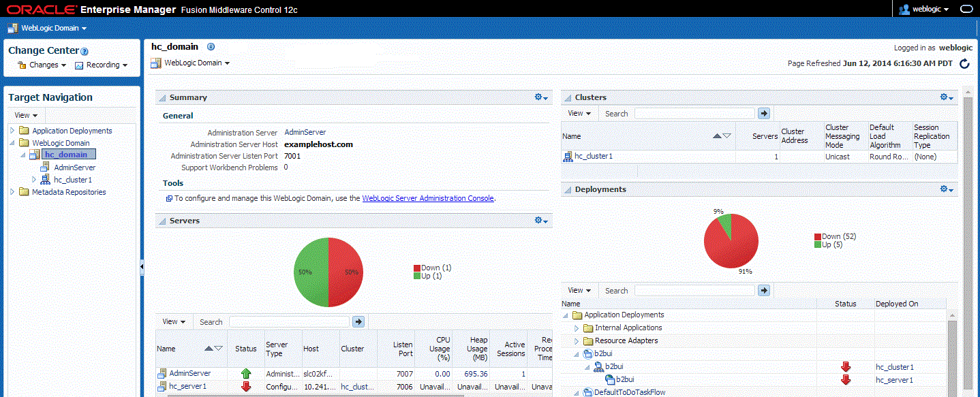Click the Deployments search go arrow
The image size is (980, 397).
click(x=764, y=290)
